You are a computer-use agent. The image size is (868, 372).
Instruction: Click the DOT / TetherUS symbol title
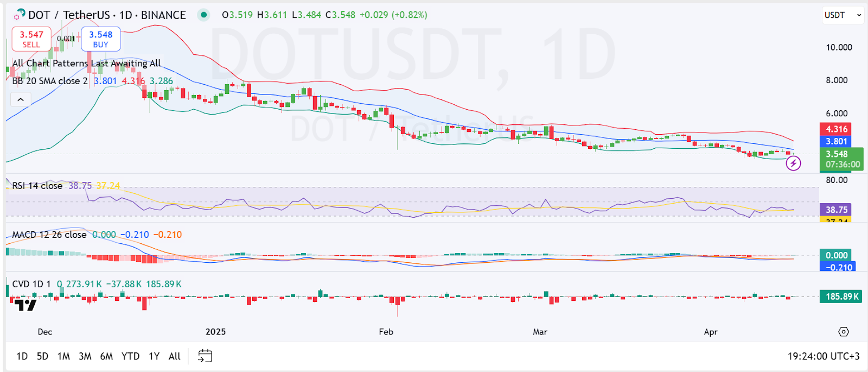point(69,15)
